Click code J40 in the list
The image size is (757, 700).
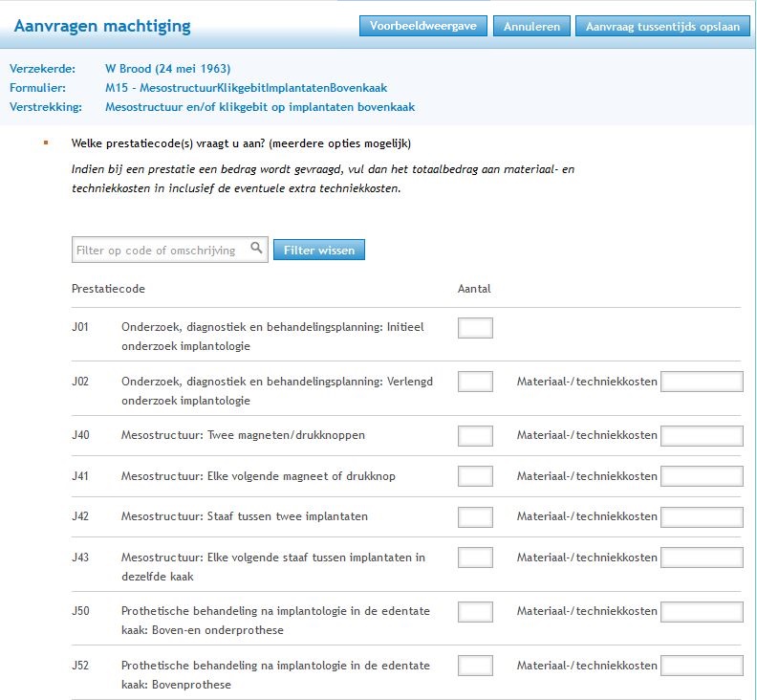pyautogui.click(x=80, y=435)
